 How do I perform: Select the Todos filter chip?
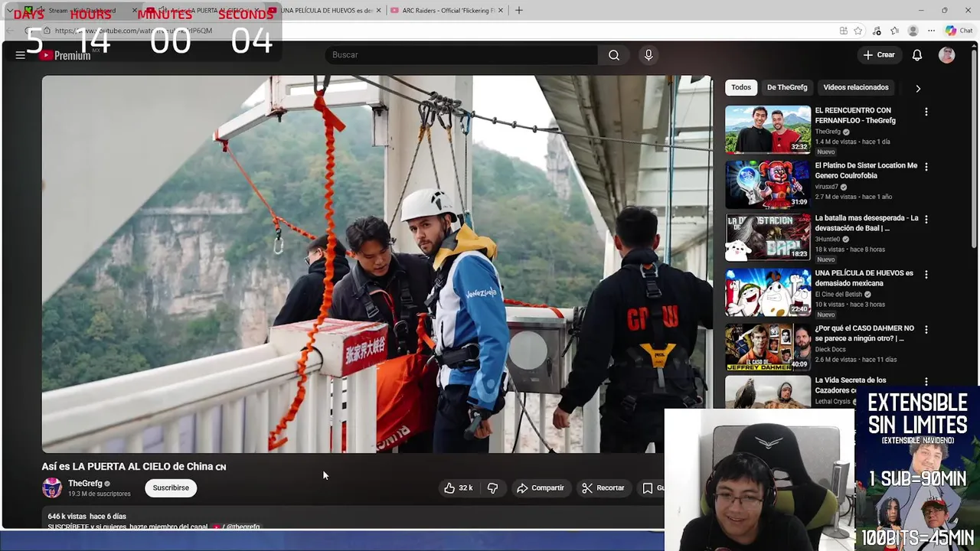point(741,87)
